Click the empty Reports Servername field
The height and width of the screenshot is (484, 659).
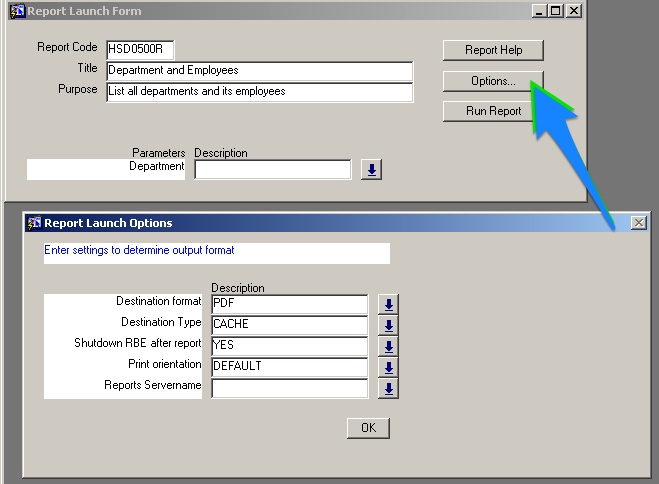click(x=290, y=389)
